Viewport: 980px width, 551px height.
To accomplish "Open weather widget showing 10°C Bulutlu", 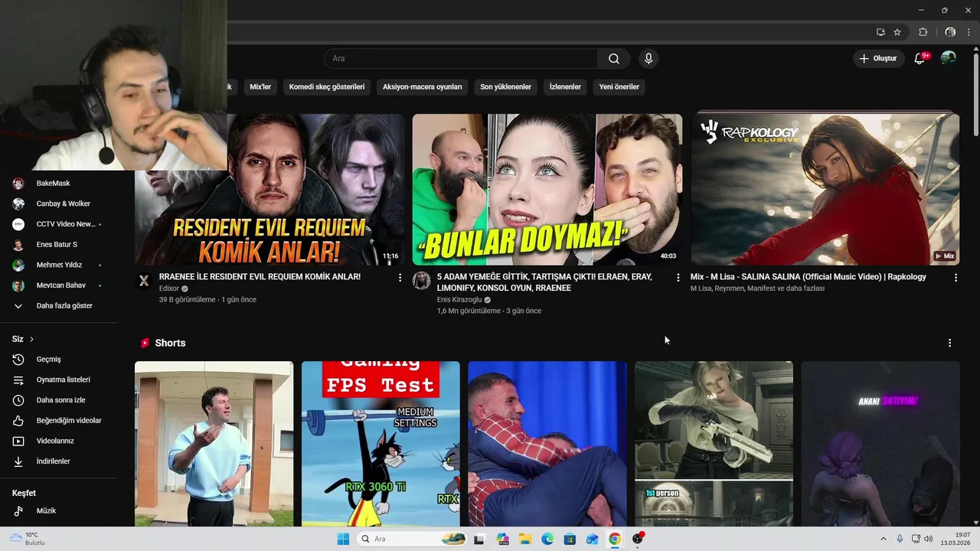I will coord(27,539).
